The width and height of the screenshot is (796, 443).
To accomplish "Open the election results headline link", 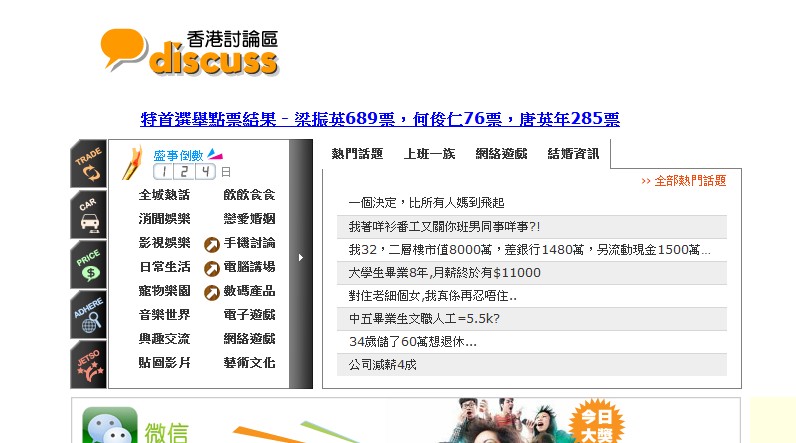I will click(380, 119).
